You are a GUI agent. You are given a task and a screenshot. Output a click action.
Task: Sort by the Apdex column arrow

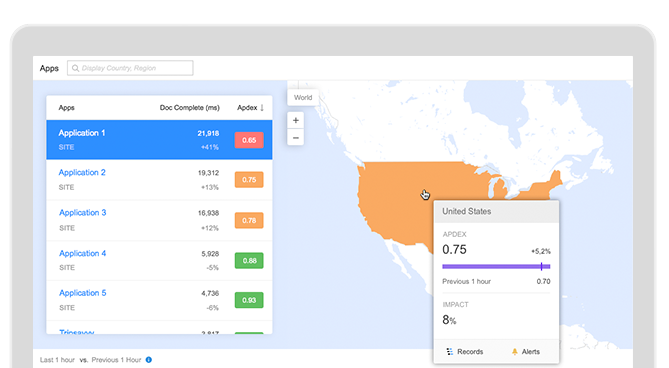click(262, 107)
